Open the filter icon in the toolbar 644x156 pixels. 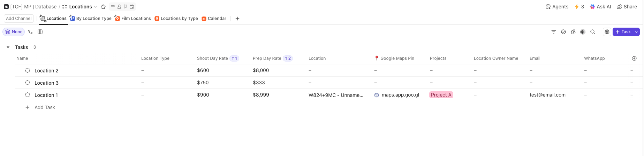553,32
